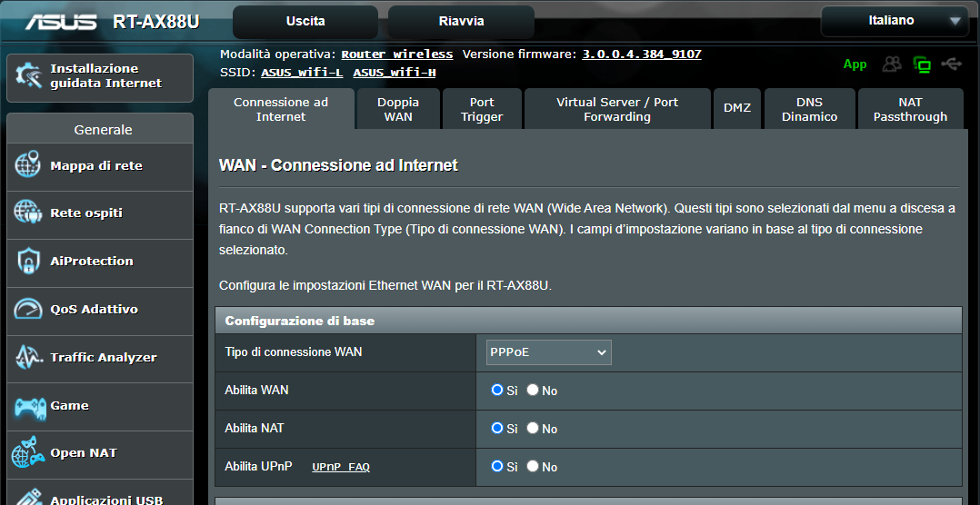Disable UPnP by choosing No

[x=533, y=466]
